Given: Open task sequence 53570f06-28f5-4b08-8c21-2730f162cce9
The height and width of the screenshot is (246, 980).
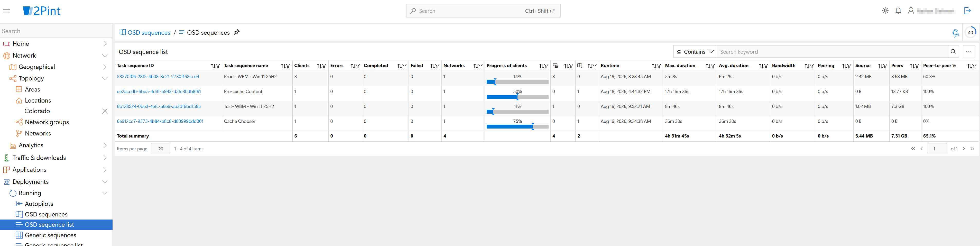Looking at the screenshot, I should click(158, 77).
